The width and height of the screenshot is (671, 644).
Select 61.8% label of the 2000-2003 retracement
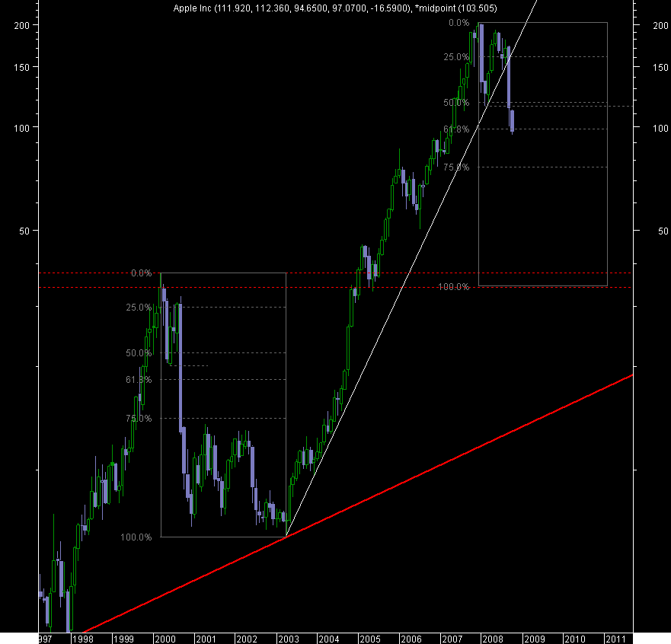[139, 380]
